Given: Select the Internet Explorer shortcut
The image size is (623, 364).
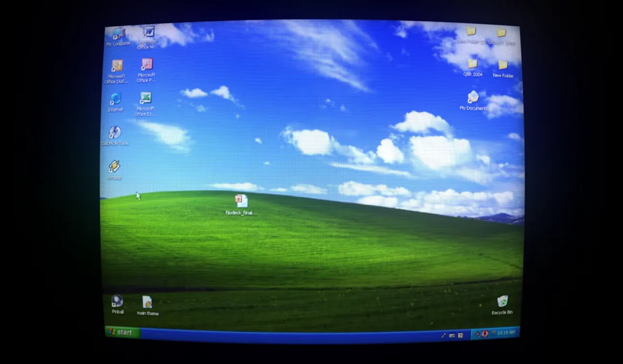Looking at the screenshot, I should 116,102.
